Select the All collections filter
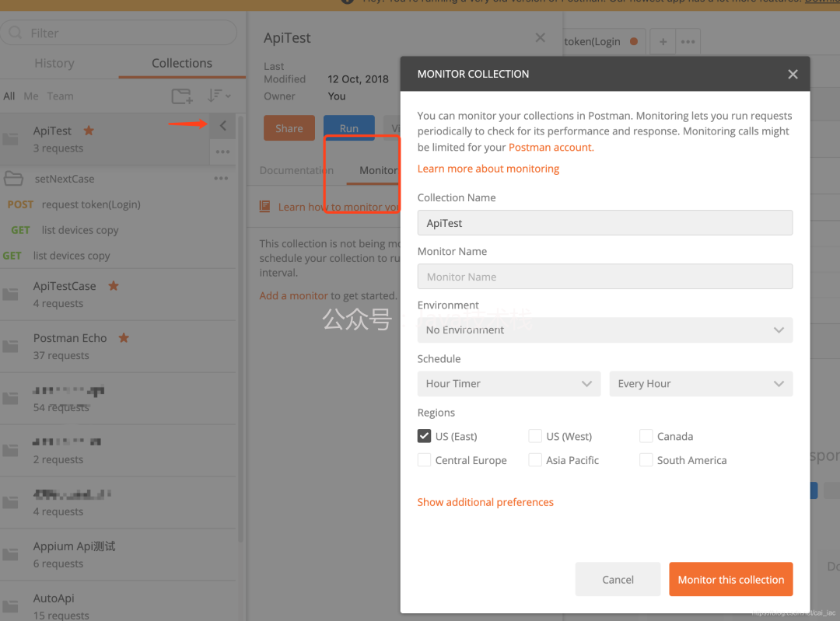The width and height of the screenshot is (840, 621). tap(9, 96)
